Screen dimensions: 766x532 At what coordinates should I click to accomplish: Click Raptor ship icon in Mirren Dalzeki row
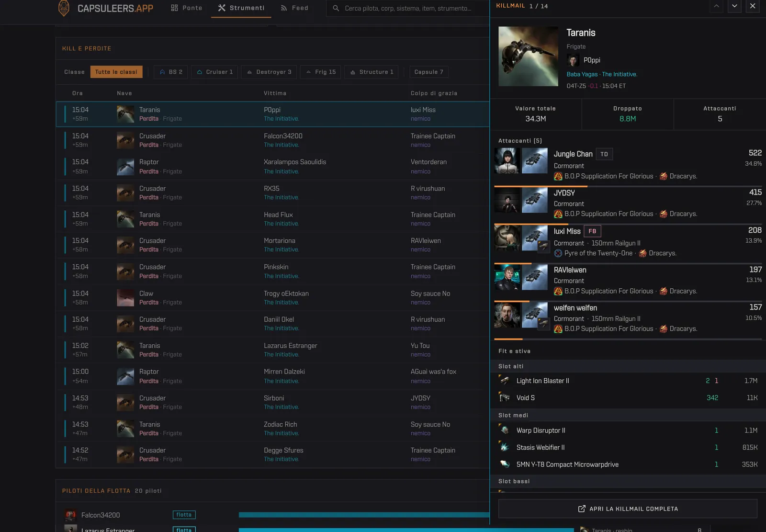coord(125,376)
